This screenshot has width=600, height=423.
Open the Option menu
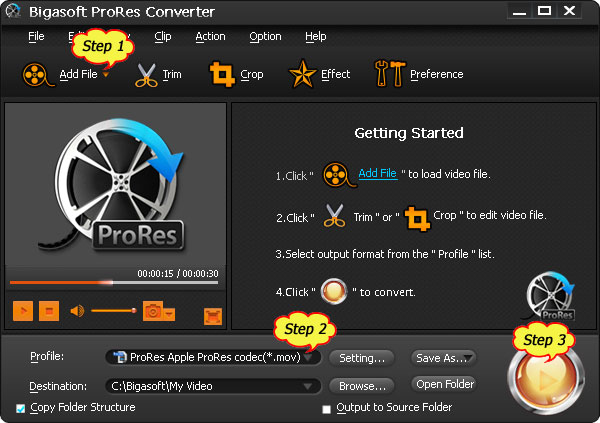[265, 36]
